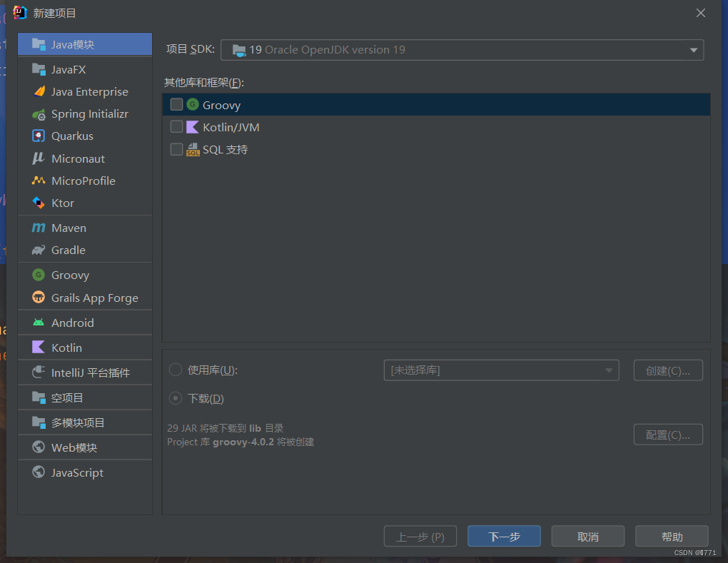Choose JavaFX project type
The image size is (728, 563).
pyautogui.click(x=85, y=70)
